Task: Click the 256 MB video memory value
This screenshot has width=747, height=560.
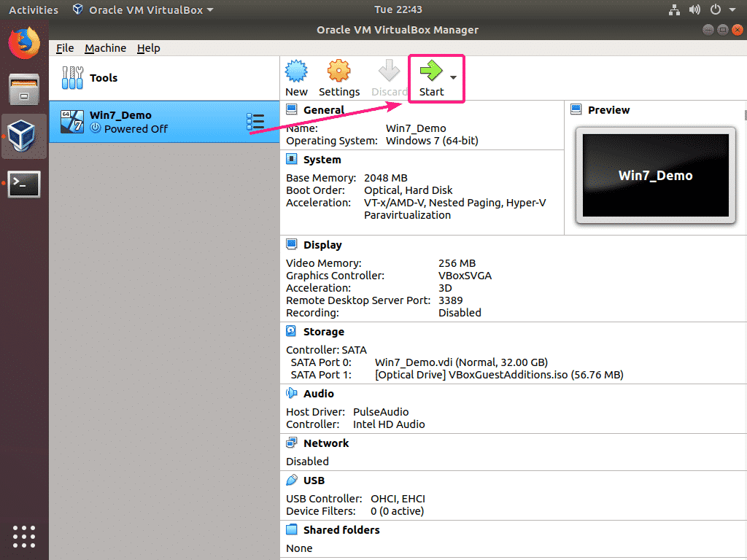Action: pyautogui.click(x=457, y=263)
